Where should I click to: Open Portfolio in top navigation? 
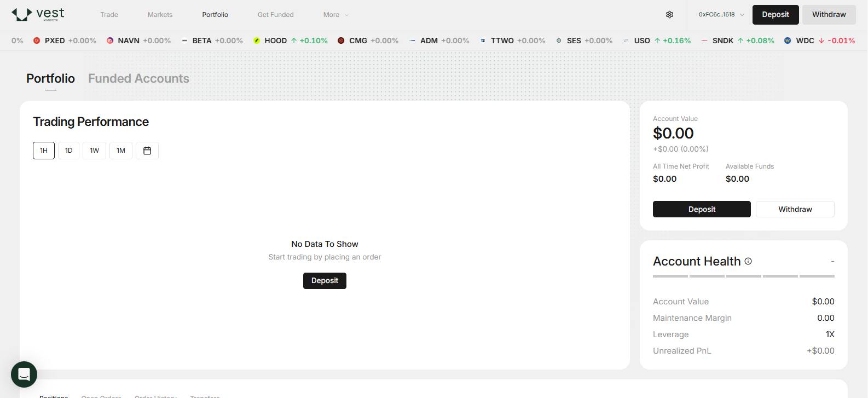coord(215,15)
